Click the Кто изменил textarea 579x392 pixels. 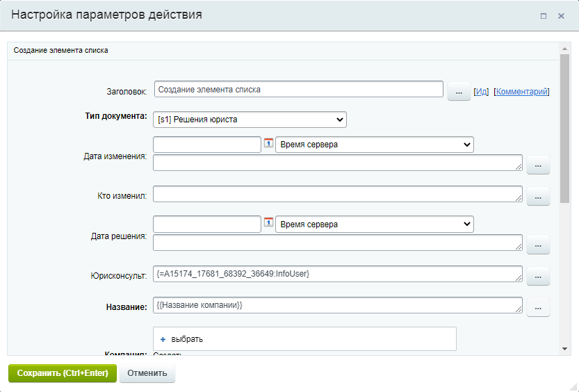point(338,194)
